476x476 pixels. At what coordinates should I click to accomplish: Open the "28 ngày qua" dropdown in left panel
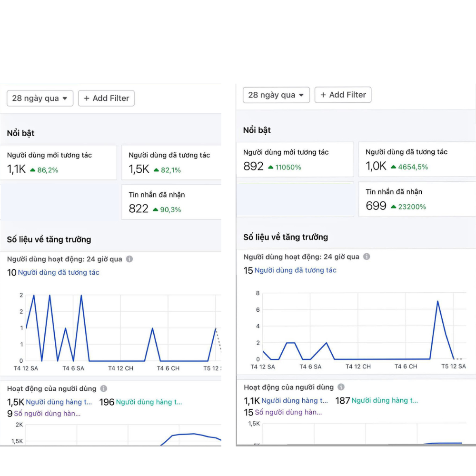40,99
